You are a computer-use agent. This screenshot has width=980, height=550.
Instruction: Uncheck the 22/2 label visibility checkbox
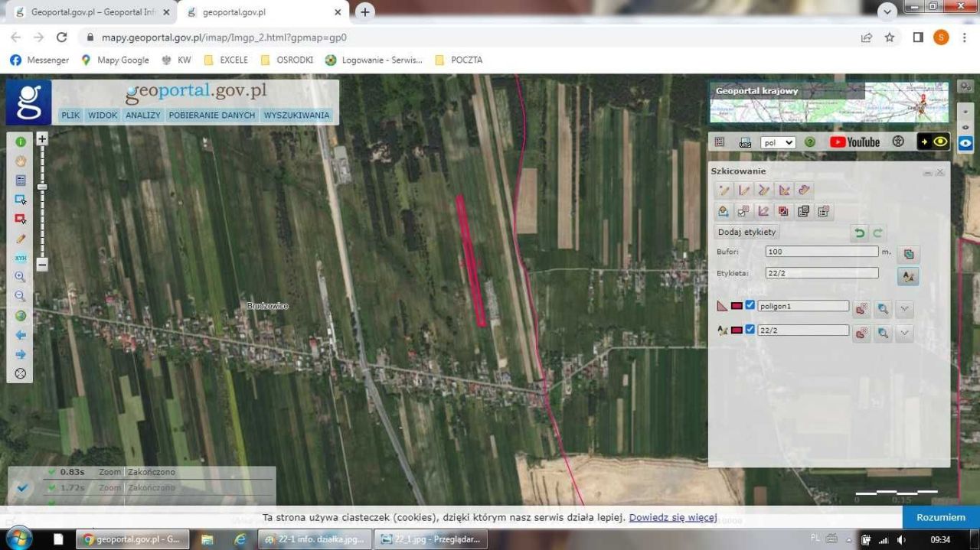750,330
